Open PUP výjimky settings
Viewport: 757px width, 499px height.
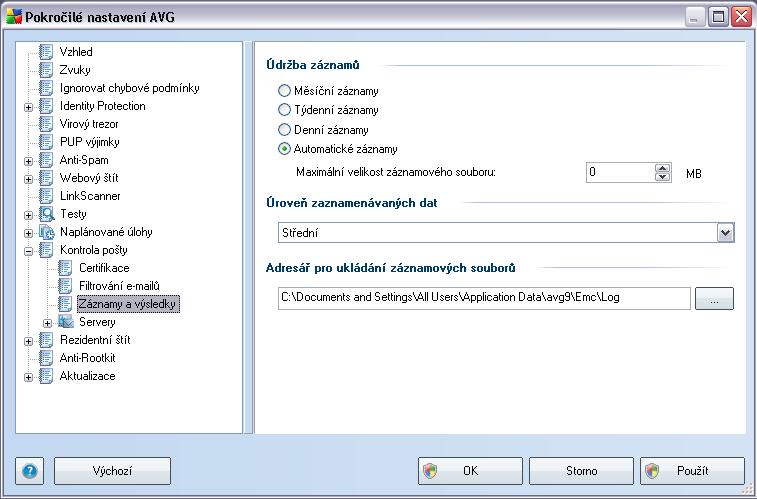click(89, 142)
